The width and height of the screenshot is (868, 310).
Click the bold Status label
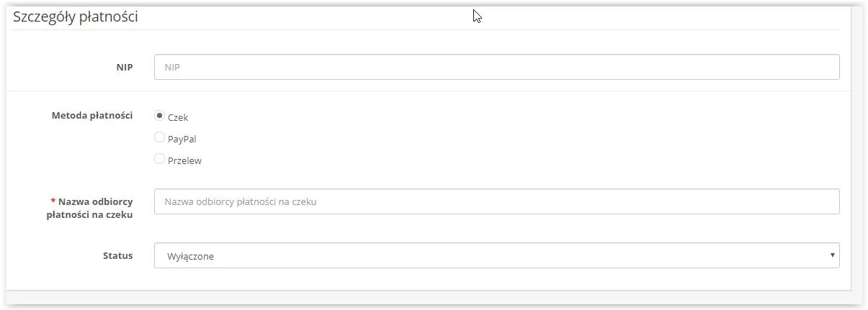(117, 255)
